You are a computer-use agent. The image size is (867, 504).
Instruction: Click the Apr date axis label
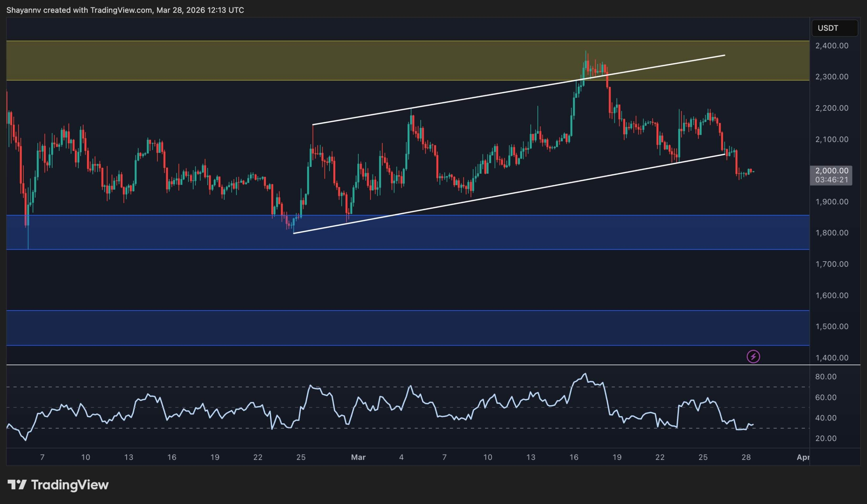[803, 457]
